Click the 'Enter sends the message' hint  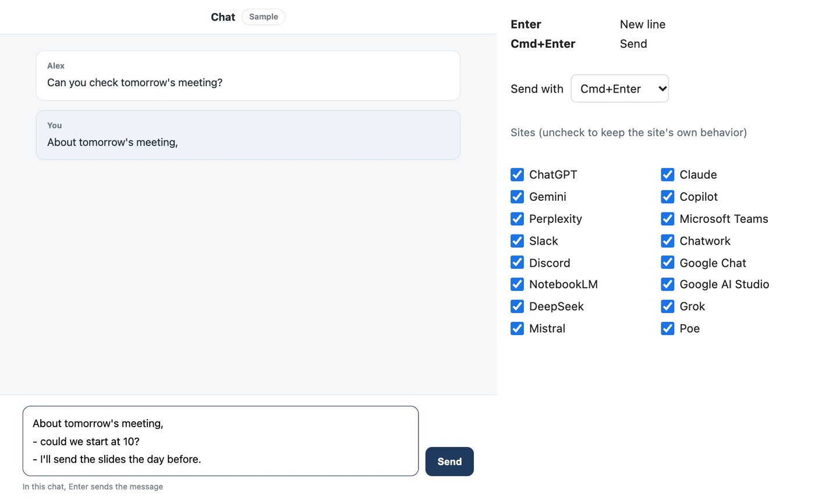pos(93,487)
